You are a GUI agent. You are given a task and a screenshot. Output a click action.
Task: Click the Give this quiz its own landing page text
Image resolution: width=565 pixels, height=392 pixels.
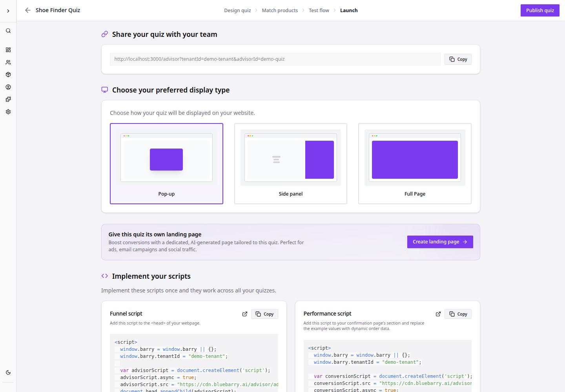tap(155, 234)
